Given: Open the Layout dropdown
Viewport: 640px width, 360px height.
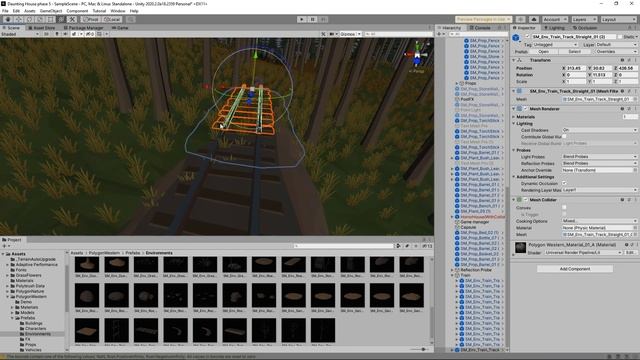Looking at the screenshot, I should [618, 19].
